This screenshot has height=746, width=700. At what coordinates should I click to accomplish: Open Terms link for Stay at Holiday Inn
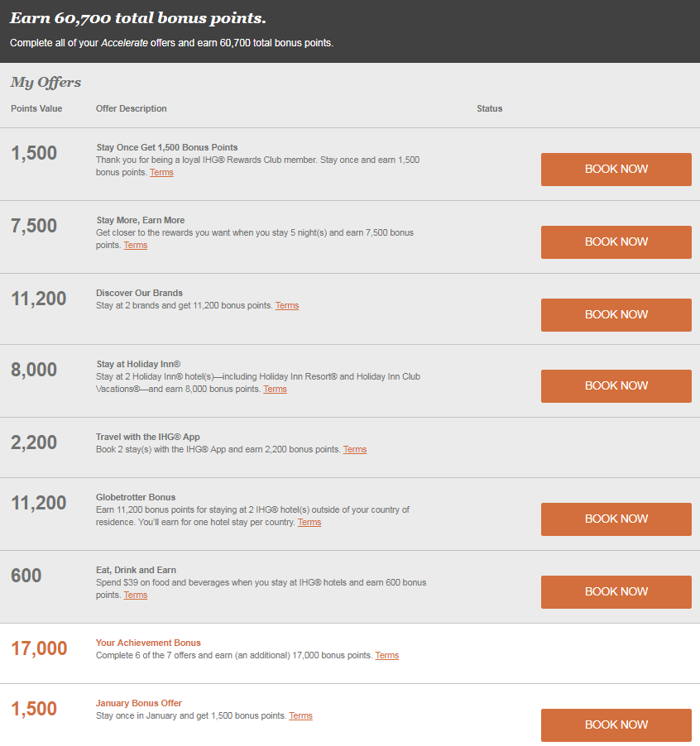click(275, 390)
